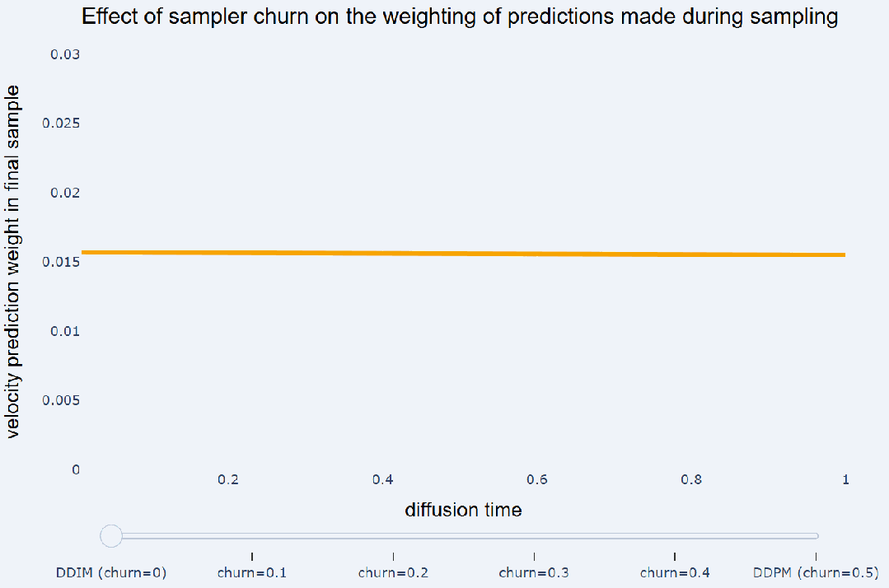This screenshot has height=588, width=889.
Task: Click the churn slider handle
Action: tap(111, 536)
